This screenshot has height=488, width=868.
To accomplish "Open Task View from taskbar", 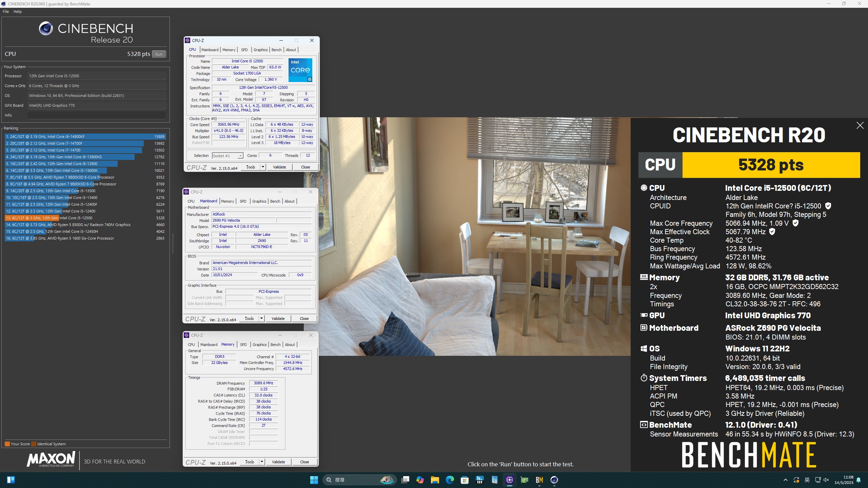I will [405, 480].
